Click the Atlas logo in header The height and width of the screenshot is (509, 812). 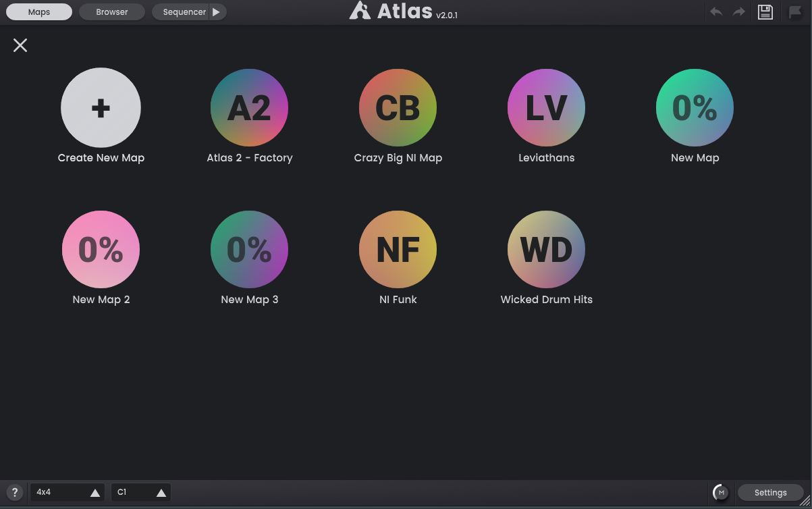[x=403, y=11]
